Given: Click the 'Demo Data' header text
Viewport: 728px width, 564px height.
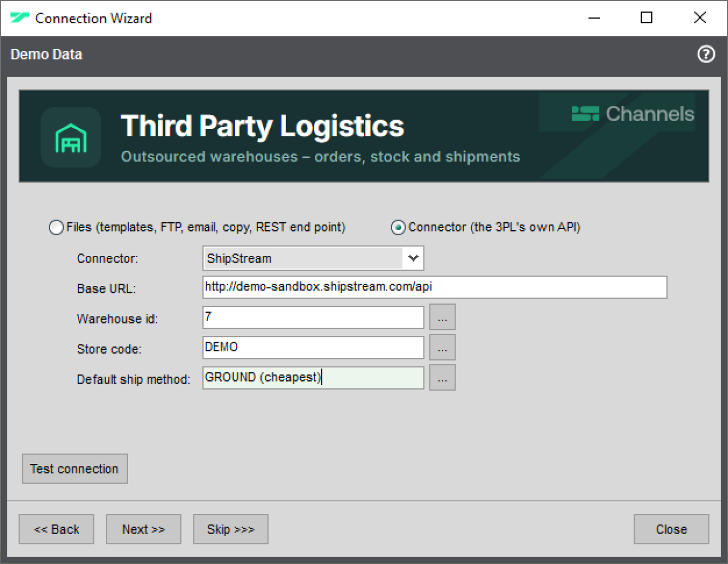Looking at the screenshot, I should pyautogui.click(x=47, y=55).
